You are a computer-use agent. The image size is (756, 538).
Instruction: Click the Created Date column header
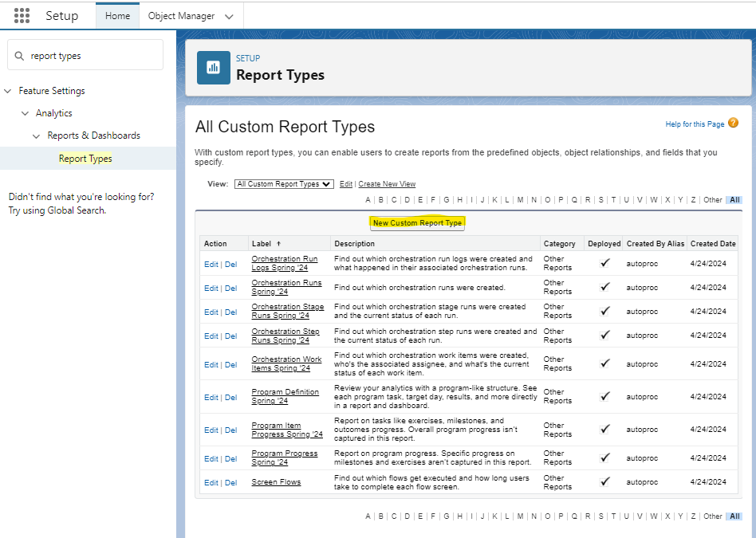tap(713, 243)
